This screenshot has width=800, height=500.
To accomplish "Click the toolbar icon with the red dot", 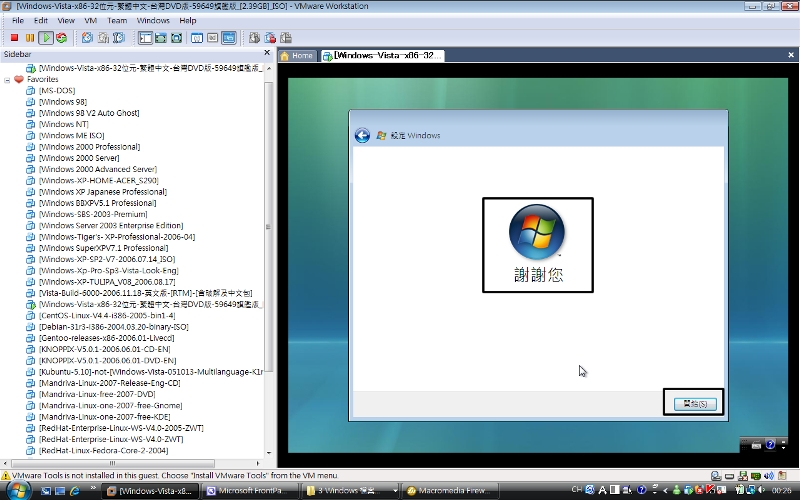I will coord(270,38).
